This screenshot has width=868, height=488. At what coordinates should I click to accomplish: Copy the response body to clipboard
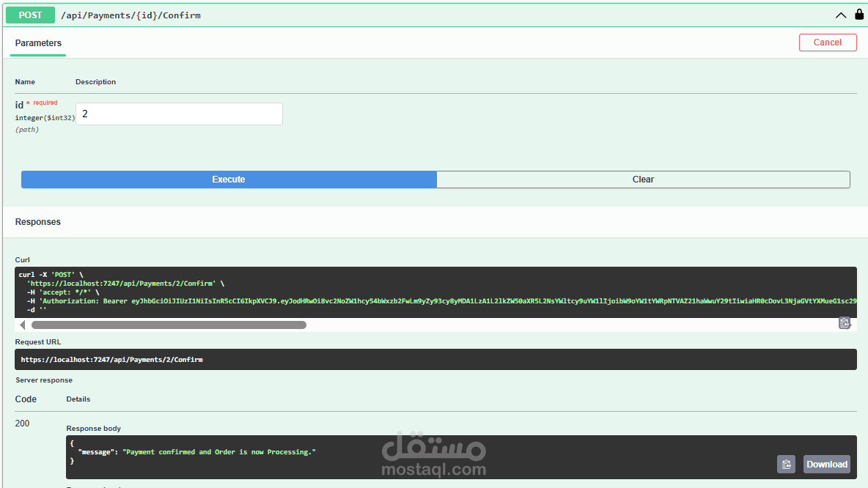point(786,465)
